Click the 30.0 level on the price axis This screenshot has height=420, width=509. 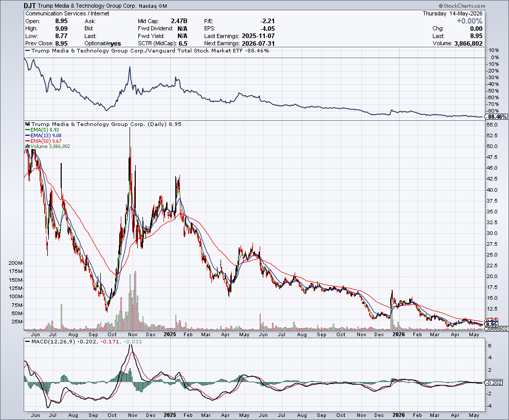(492, 233)
